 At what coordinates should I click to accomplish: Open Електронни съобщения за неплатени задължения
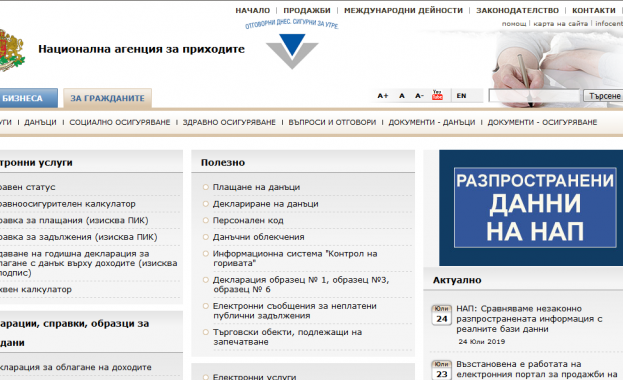pyautogui.click(x=294, y=311)
